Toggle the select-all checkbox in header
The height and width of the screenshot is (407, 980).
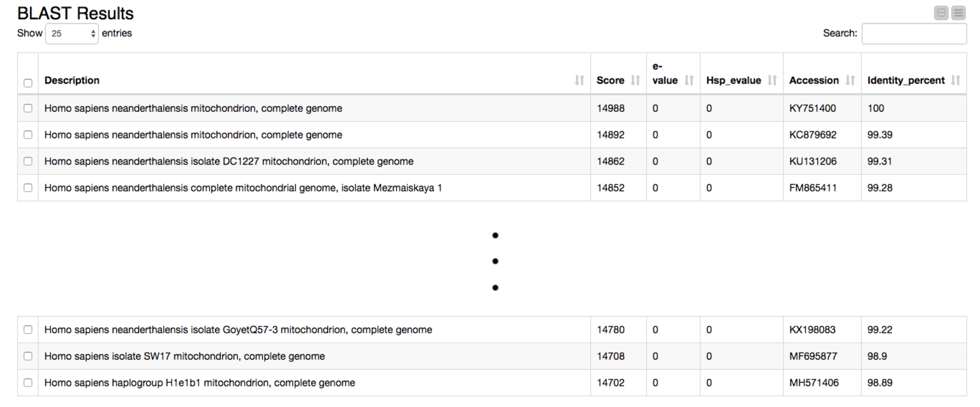27,83
